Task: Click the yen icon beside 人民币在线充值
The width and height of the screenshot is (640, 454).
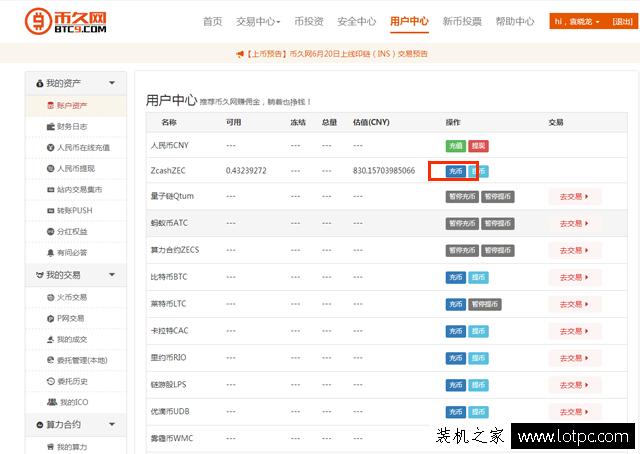Action: click(51, 147)
